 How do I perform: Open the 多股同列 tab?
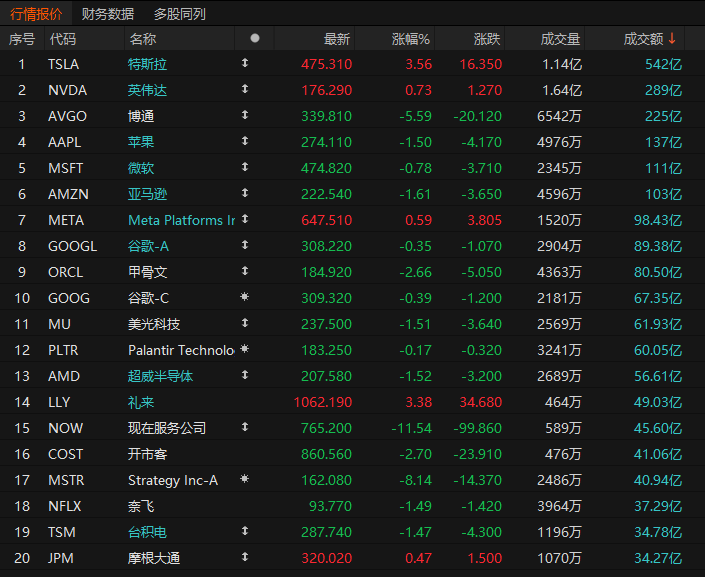pos(180,14)
